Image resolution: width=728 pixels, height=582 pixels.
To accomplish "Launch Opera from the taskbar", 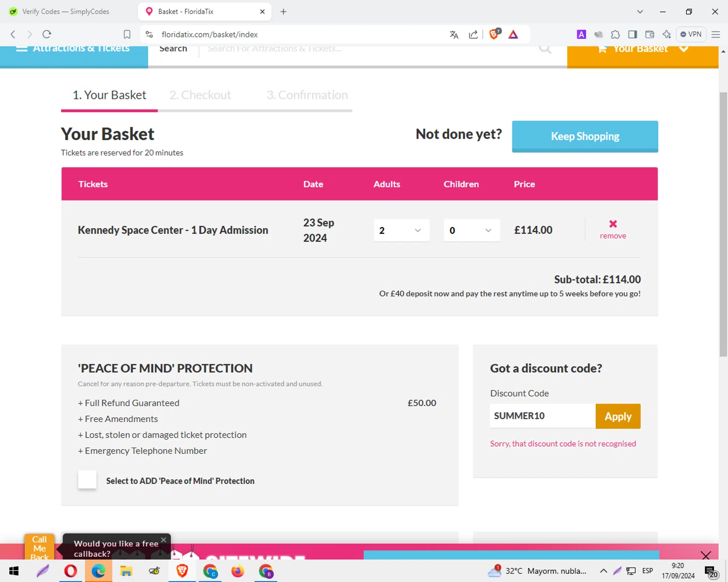I will point(70,571).
